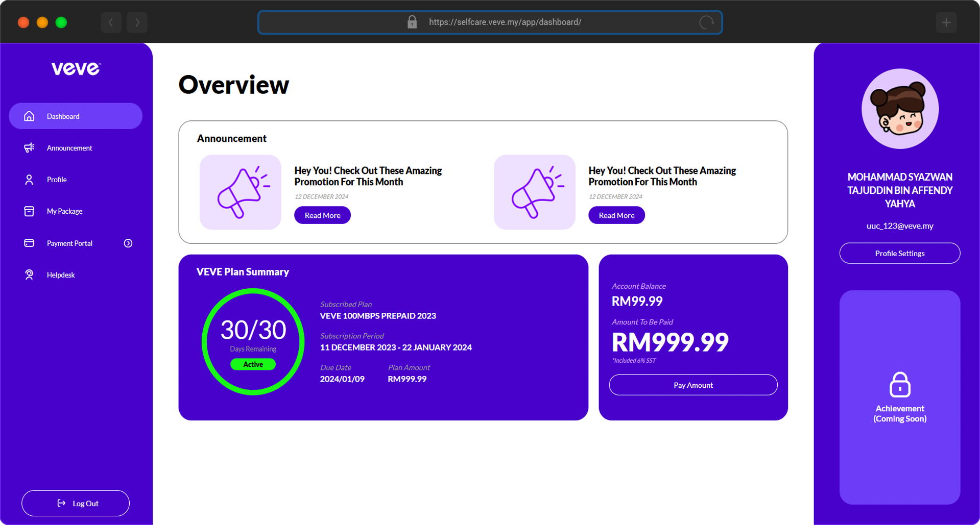The image size is (980, 525).
Task: Click Read More on the first promotion announcement
Action: tap(322, 215)
